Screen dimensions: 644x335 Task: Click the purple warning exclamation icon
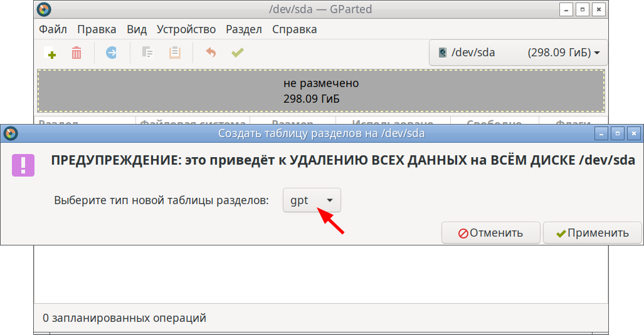(x=23, y=165)
